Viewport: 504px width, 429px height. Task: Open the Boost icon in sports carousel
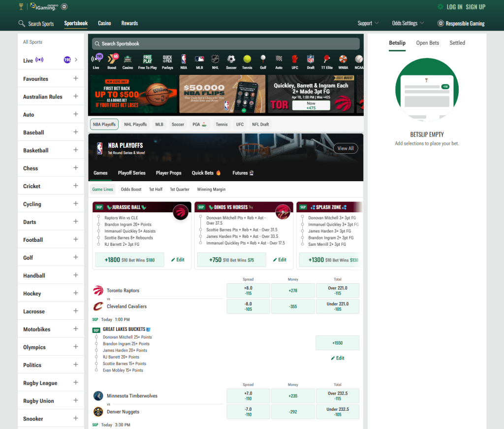tap(112, 62)
